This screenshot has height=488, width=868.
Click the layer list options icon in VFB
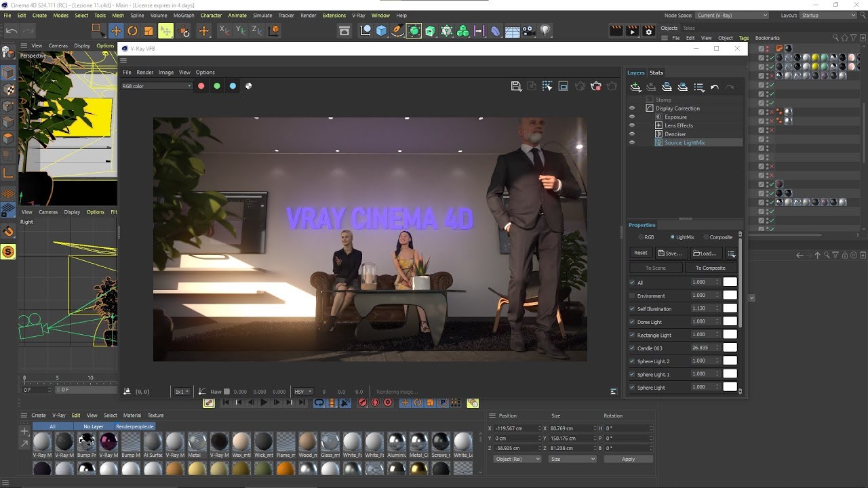pyautogui.click(x=699, y=87)
